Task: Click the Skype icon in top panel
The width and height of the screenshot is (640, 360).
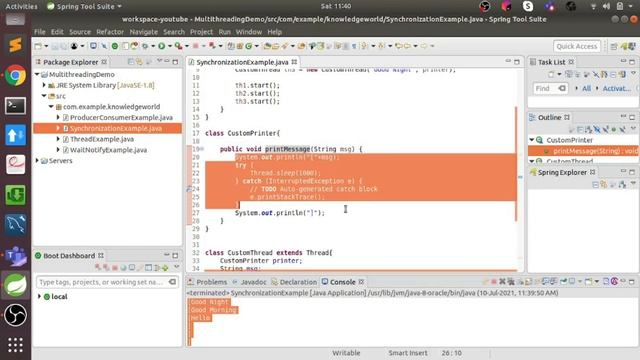Action: coord(528,6)
